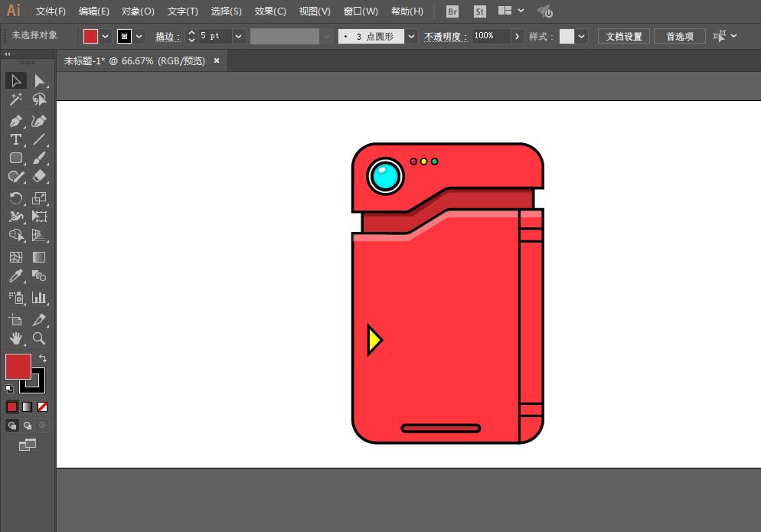Choose the Rotate tool
The width and height of the screenshot is (761, 532).
click(x=15, y=198)
